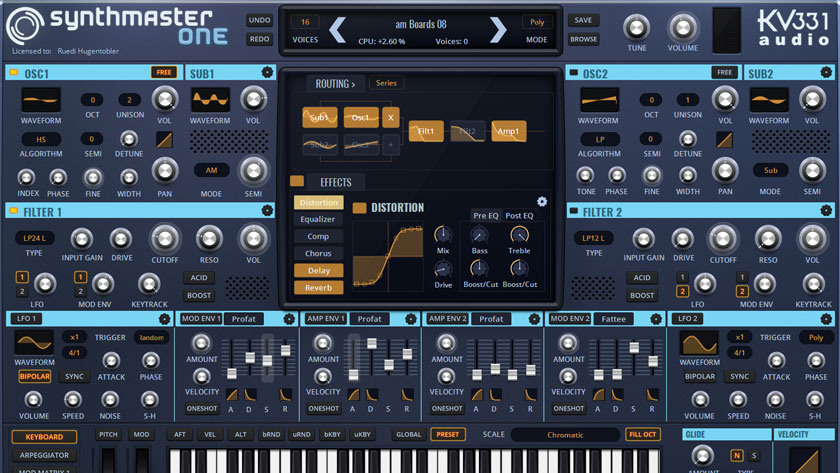Click the Distortion effect settings gear
Image resolution: width=840 pixels, height=473 pixels.
click(542, 201)
